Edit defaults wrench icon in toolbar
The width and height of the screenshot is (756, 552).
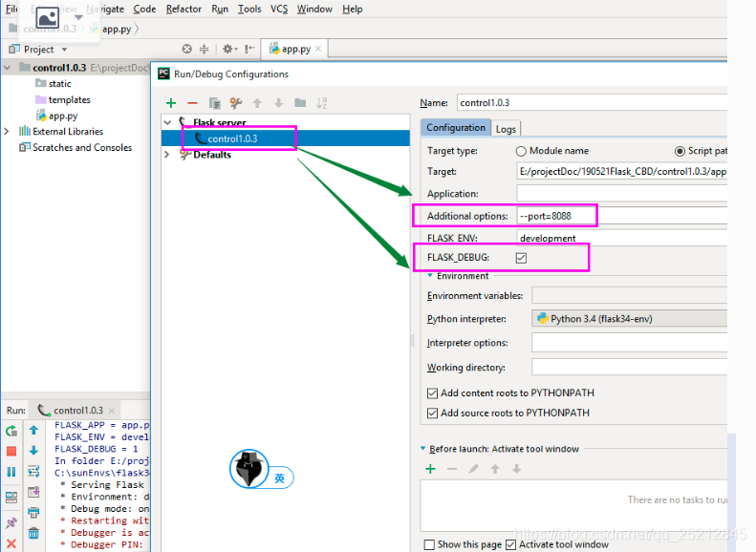pos(236,103)
